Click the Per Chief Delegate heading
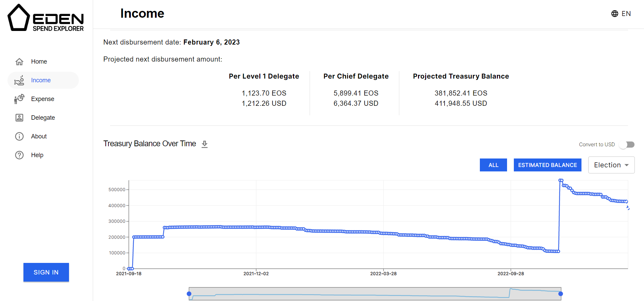 pos(356,76)
